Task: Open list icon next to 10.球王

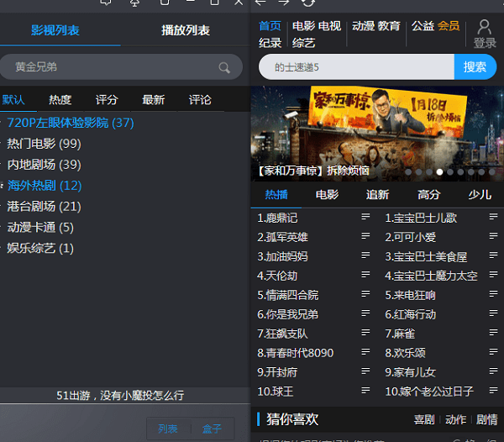Action: pos(365,391)
